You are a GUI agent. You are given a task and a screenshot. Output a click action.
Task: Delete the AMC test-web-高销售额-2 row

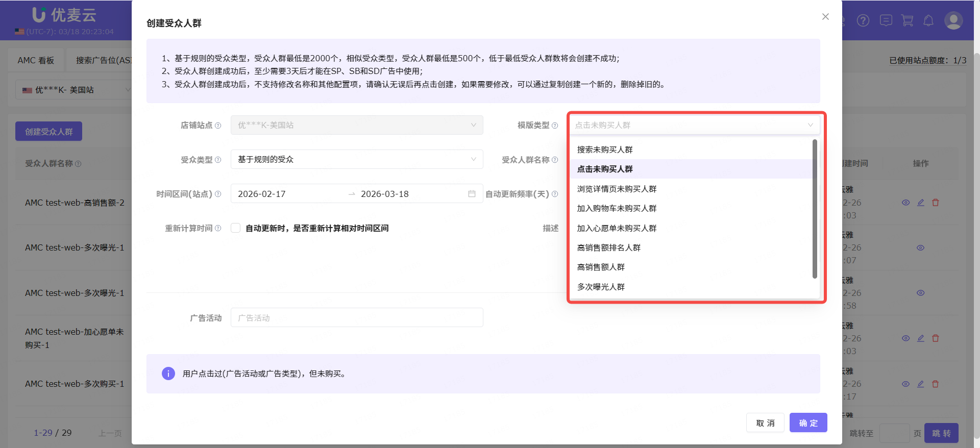[936, 203]
